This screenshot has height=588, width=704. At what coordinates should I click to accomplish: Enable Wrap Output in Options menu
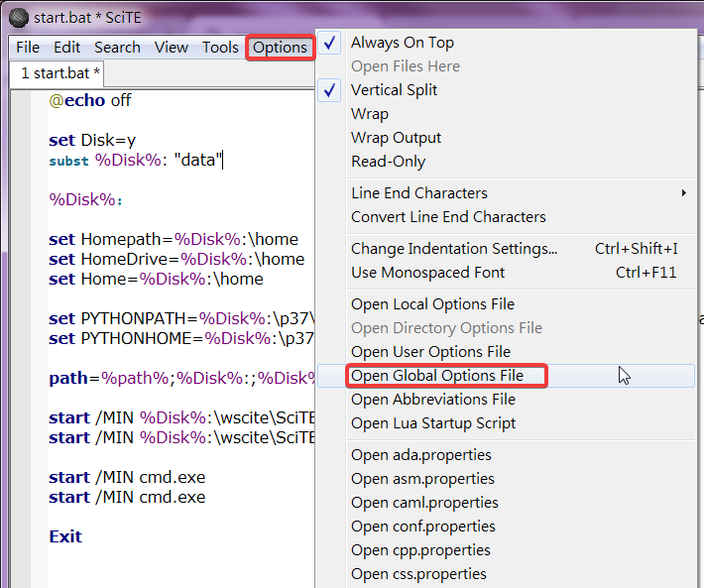click(396, 138)
